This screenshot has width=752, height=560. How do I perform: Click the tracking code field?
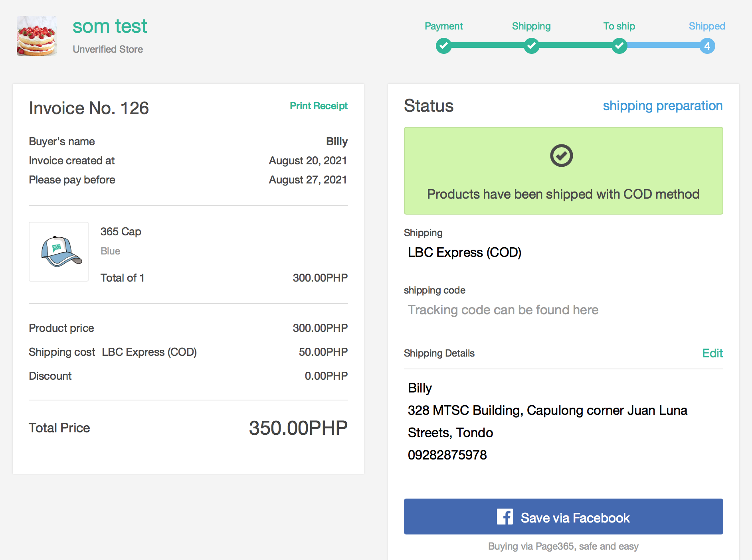pos(503,310)
